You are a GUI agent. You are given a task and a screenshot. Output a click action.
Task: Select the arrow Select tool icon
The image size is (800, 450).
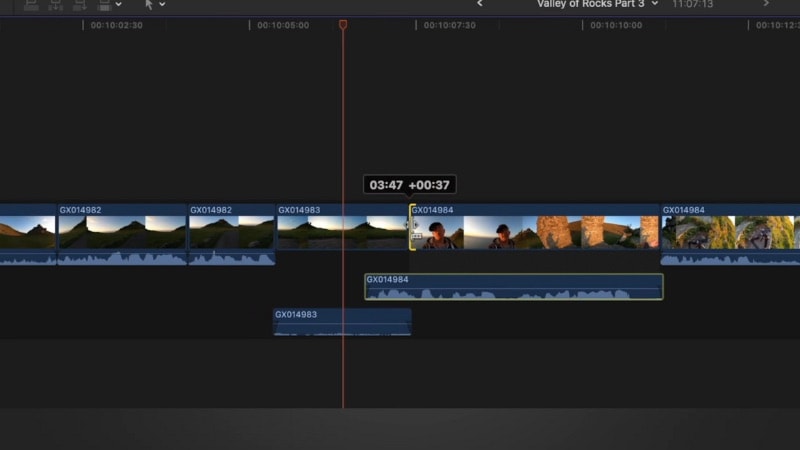[x=148, y=5]
